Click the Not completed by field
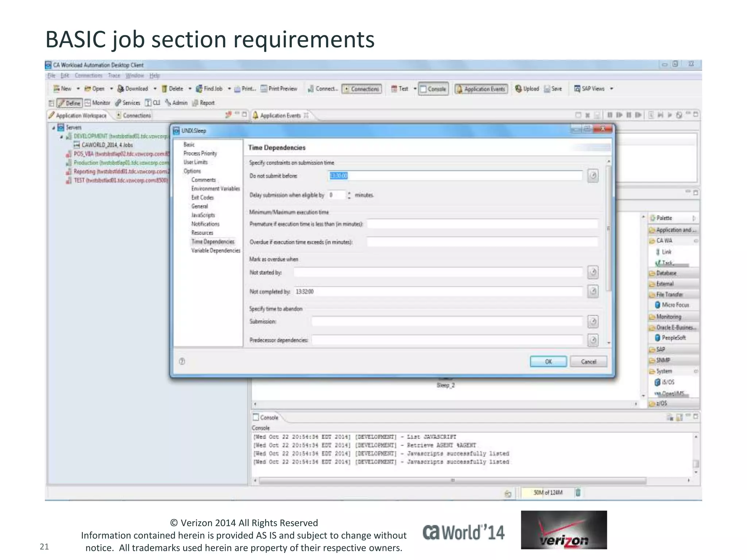This screenshot has width=747, height=560. tap(438, 291)
